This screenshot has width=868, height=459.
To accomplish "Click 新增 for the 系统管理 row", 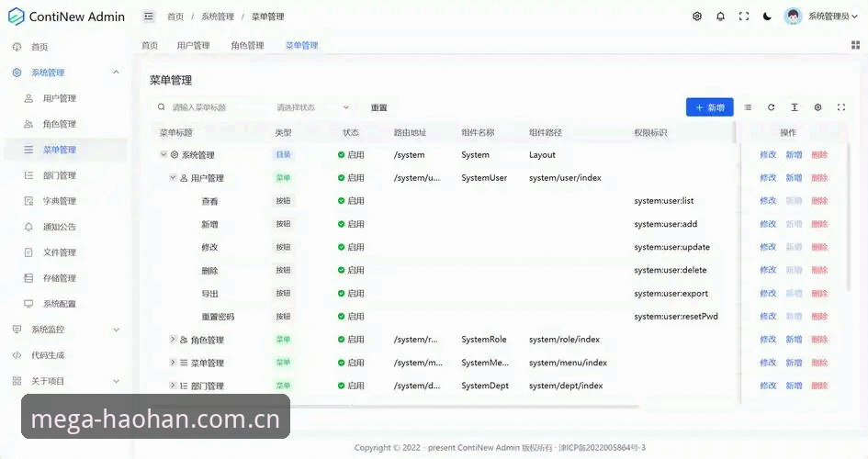I will [794, 155].
